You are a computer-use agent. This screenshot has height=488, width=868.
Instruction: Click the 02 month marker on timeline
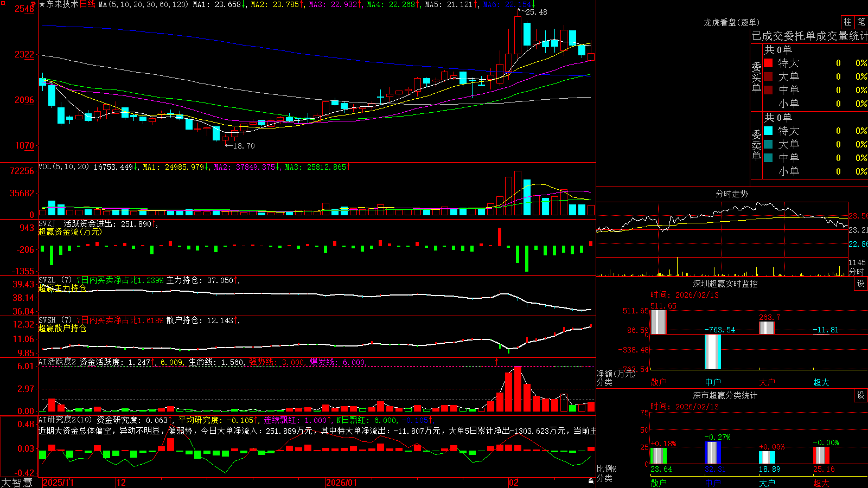click(514, 483)
